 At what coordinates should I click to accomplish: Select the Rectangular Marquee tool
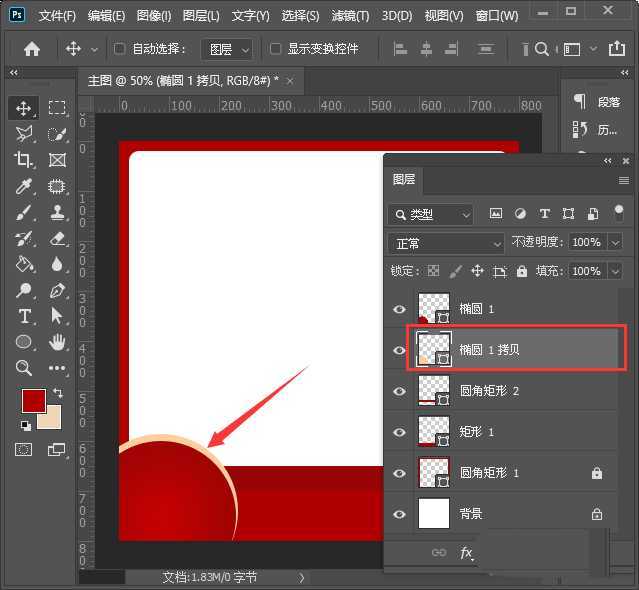[57, 108]
